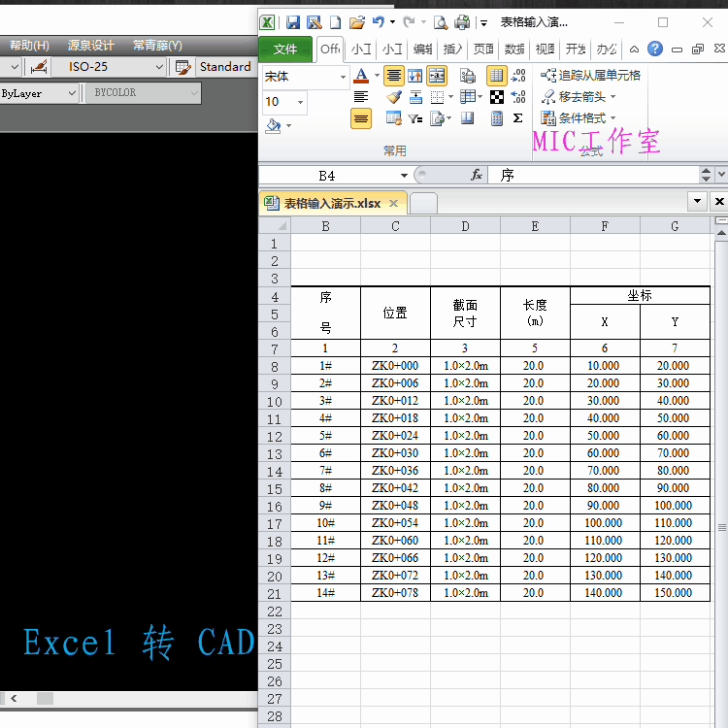This screenshot has height=728, width=728.
Task: Click 追踪从属单元格 trace dependents button
Action: coord(591,75)
